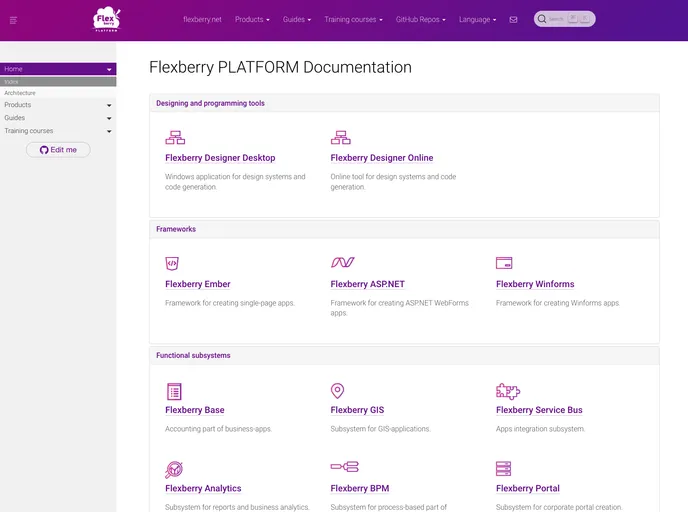Open Flexberry Winforms link
688x512 pixels.
(535, 284)
